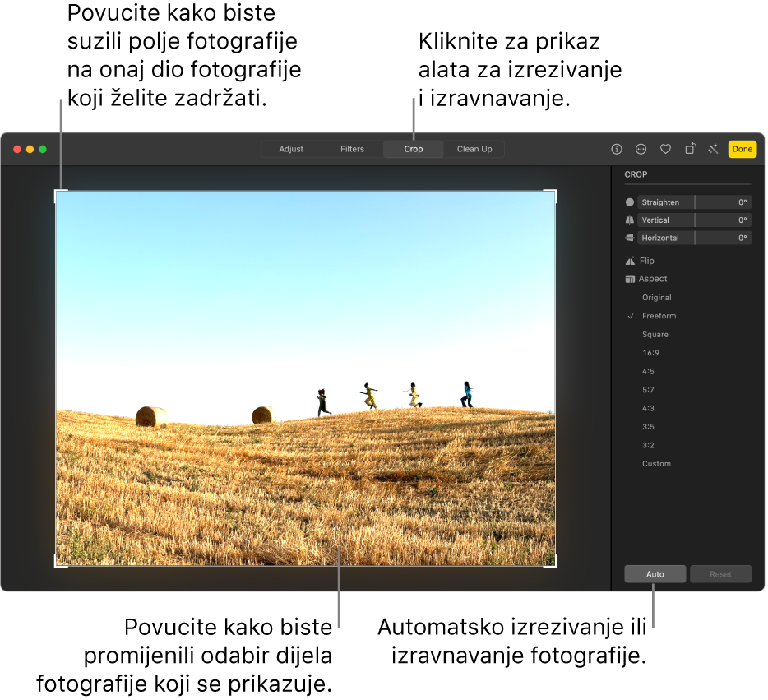Click the Vertical perspective icon
Image resolution: width=768 pixels, height=700 pixels.
click(630, 220)
